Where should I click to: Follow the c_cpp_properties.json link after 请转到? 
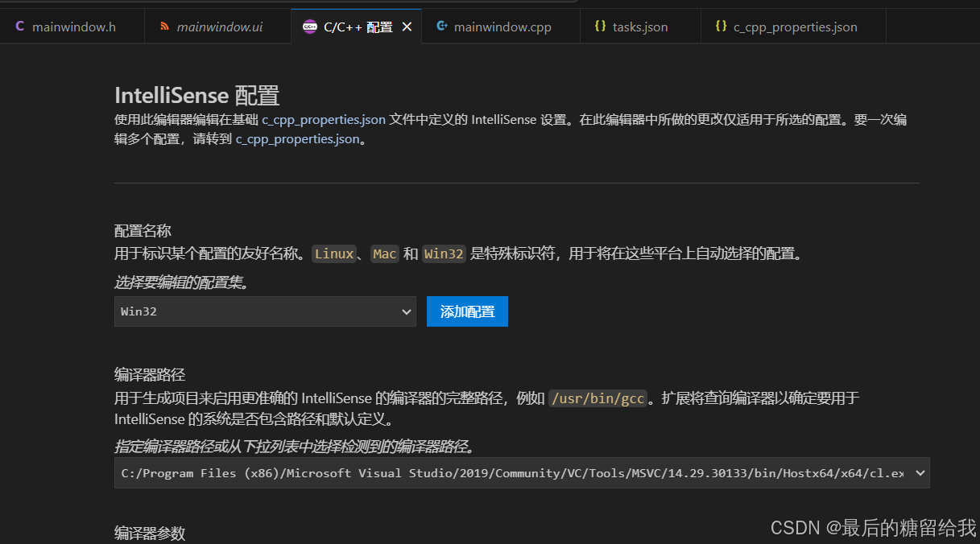[x=297, y=139]
